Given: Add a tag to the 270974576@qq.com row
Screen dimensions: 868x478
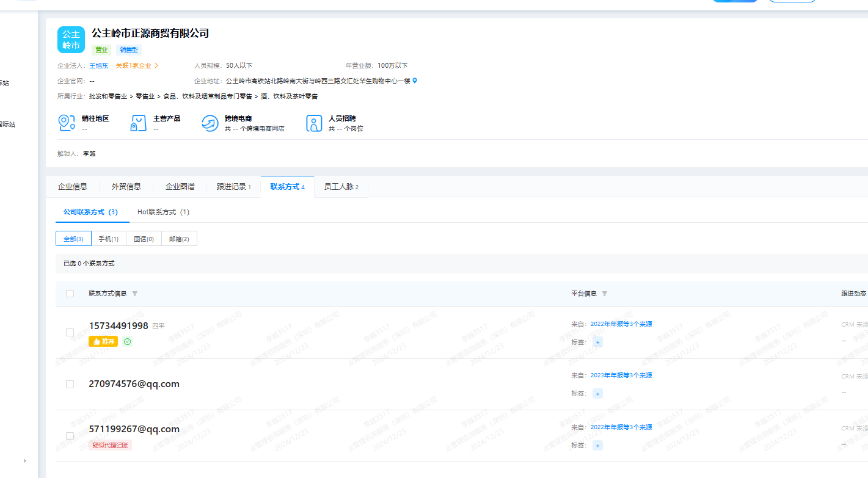Looking at the screenshot, I should point(597,394).
